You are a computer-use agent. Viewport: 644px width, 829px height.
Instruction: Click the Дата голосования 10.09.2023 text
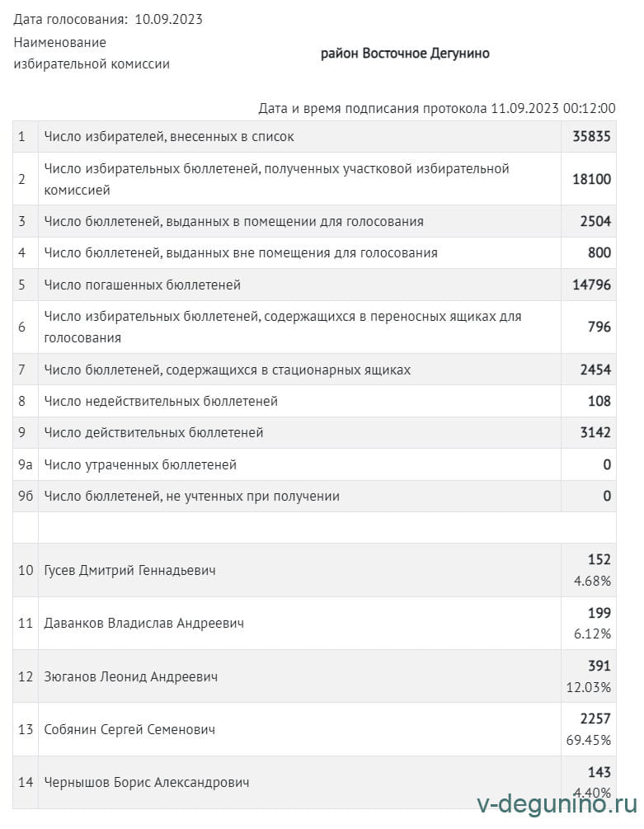(108, 20)
